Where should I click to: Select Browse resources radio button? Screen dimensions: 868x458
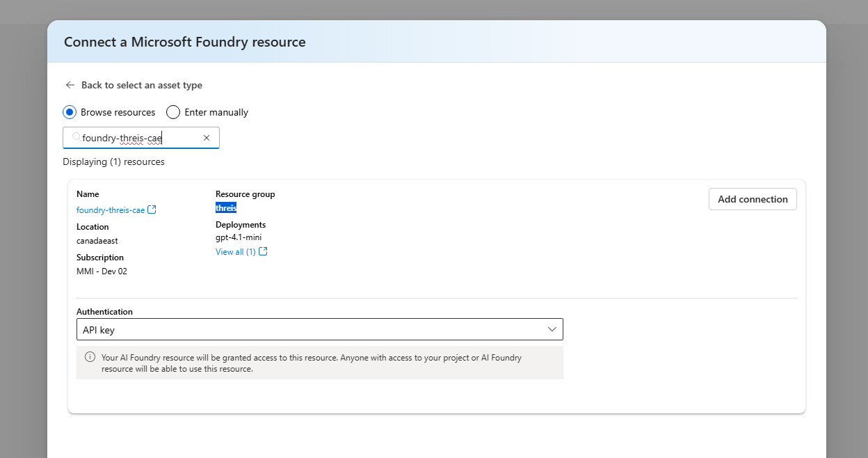(x=70, y=112)
